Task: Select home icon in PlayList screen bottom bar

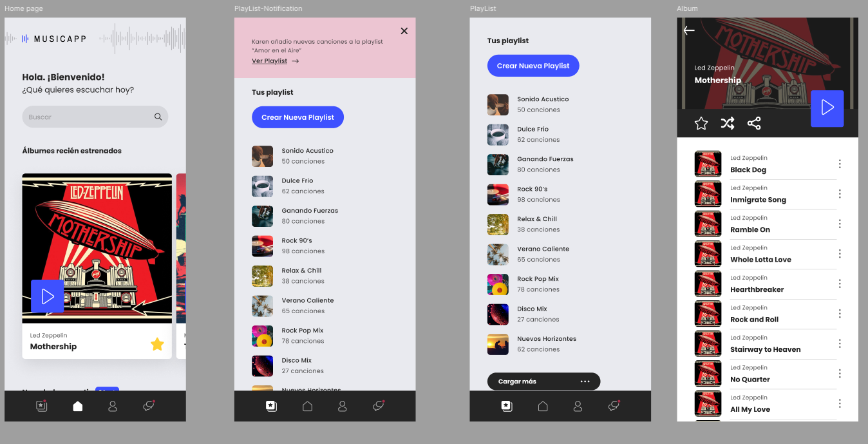Action: [543, 406]
